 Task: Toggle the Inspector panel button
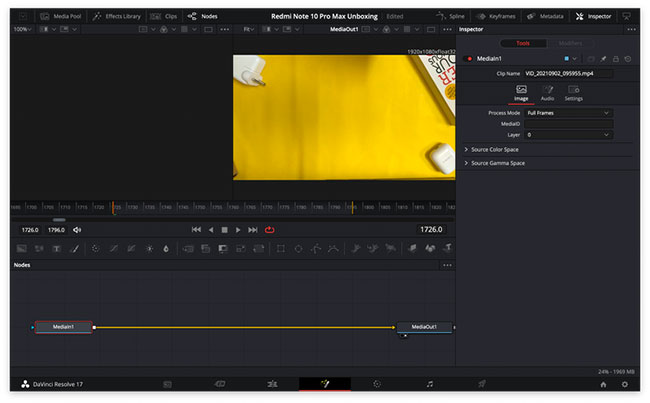coord(593,16)
